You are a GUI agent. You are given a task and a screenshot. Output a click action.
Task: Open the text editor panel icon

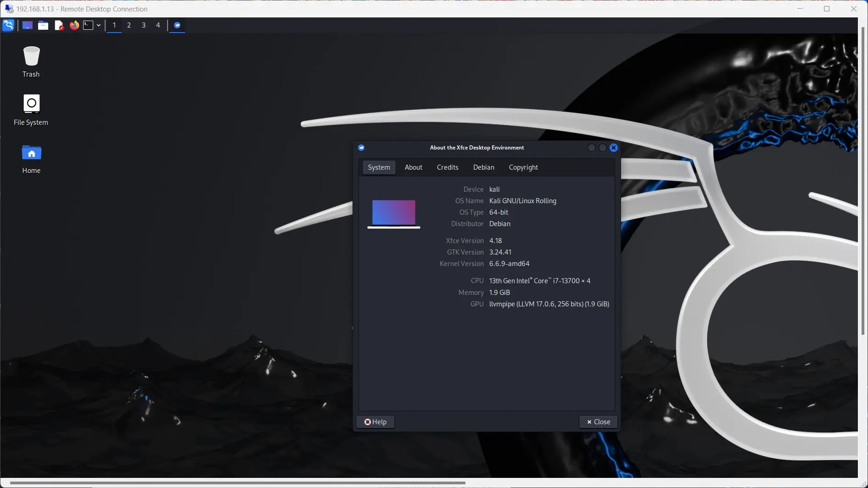[x=59, y=25]
